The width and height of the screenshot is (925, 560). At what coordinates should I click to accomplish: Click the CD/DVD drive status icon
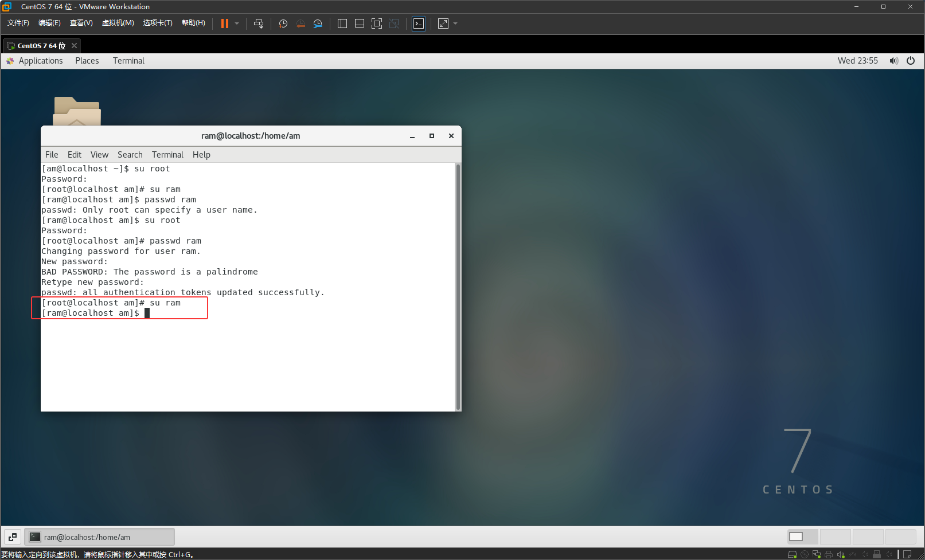pyautogui.click(x=805, y=554)
